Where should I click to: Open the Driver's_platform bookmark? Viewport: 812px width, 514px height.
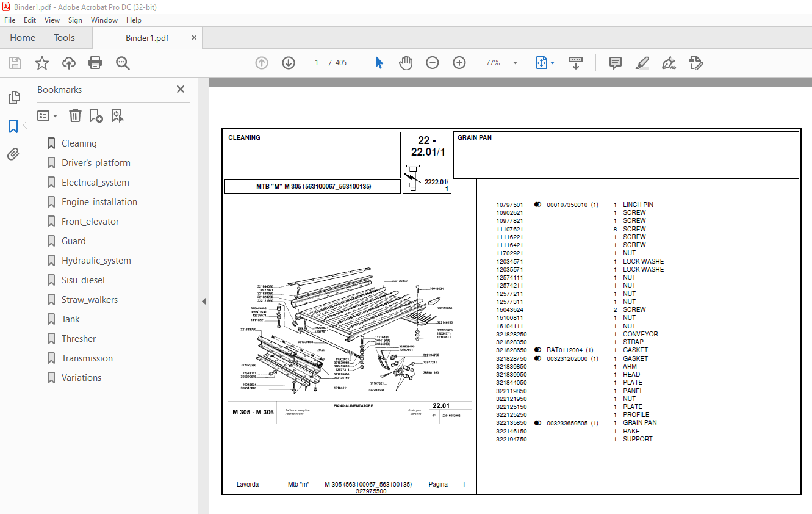point(96,163)
